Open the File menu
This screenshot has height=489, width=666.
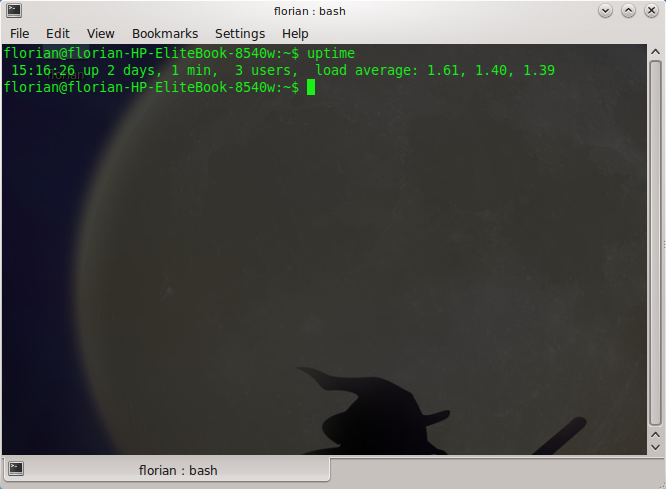click(20, 33)
